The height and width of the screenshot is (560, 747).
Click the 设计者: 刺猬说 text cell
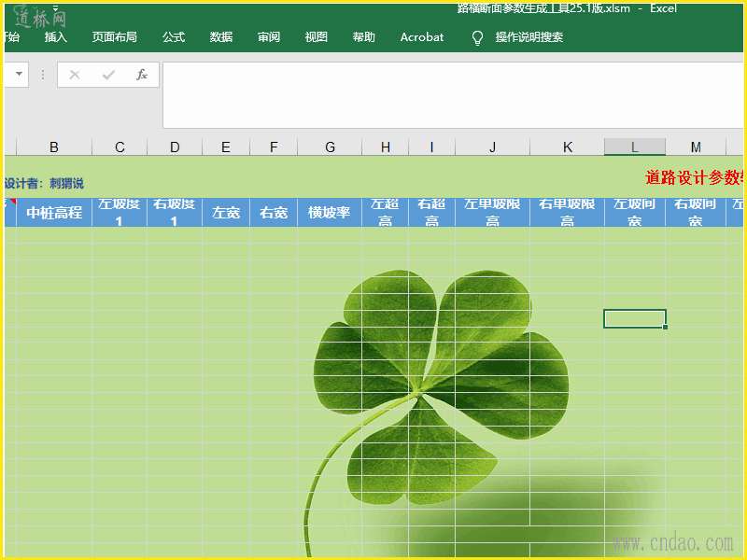pyautogui.click(x=44, y=183)
